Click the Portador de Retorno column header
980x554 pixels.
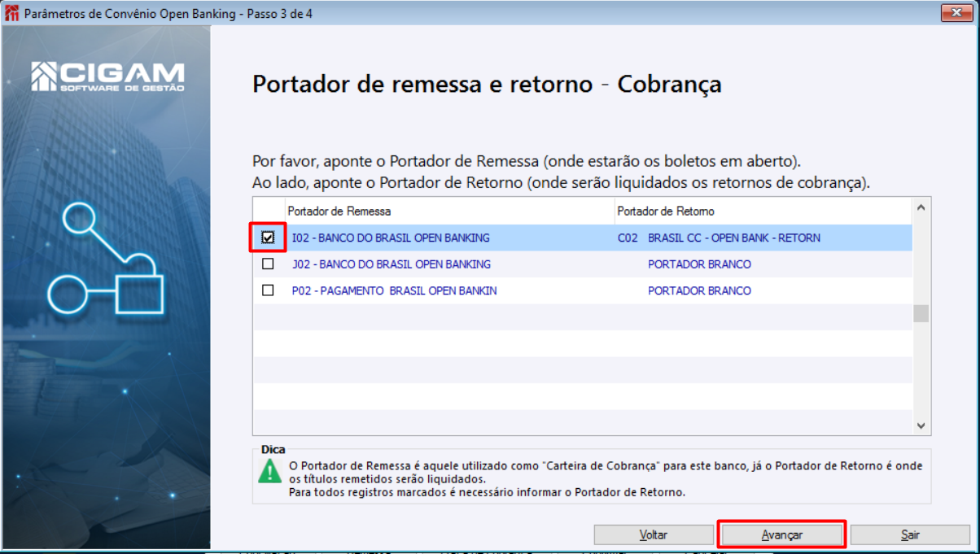tap(763, 211)
